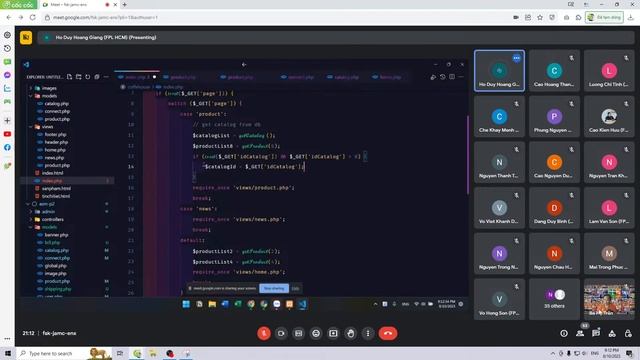Bookmark this page with the star icon
The width and height of the screenshot is (640, 360).
point(540,18)
